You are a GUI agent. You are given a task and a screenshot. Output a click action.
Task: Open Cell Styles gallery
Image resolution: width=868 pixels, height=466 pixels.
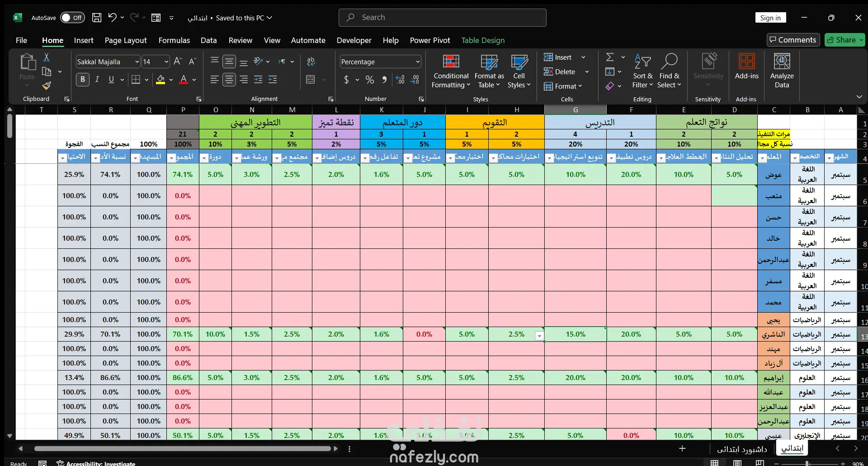click(x=519, y=71)
